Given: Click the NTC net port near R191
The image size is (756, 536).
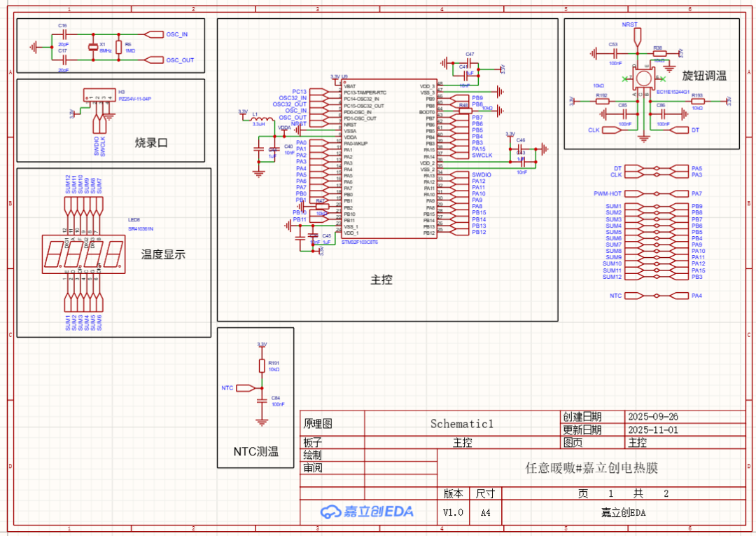Looking at the screenshot, I should coord(246,388).
